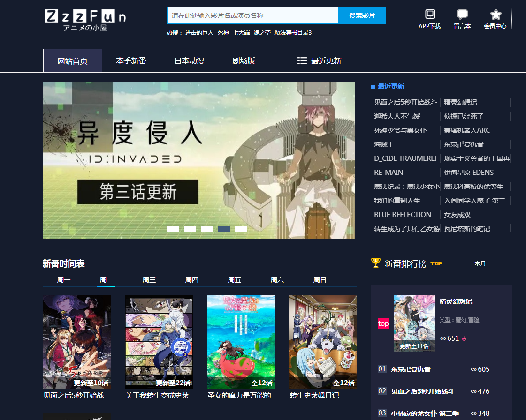Open 死神少爷与黑女仆 link
The width and height of the screenshot is (526, 420).
401,130
